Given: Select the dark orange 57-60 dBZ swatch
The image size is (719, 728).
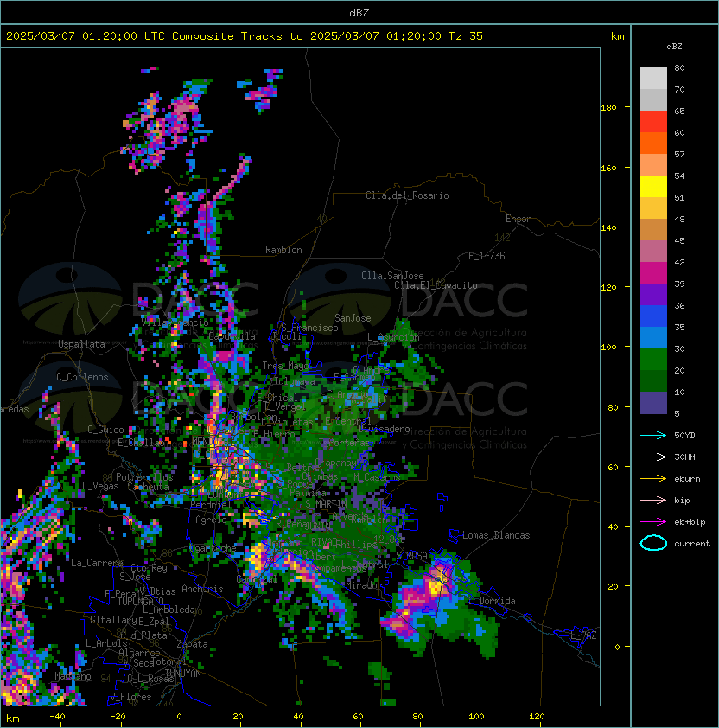Looking at the screenshot, I should tap(653, 143).
